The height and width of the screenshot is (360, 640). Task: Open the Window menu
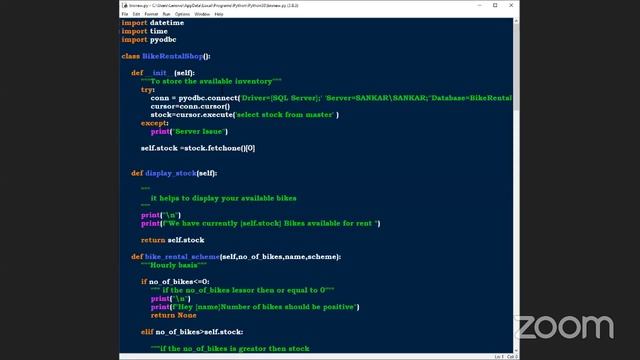point(202,14)
